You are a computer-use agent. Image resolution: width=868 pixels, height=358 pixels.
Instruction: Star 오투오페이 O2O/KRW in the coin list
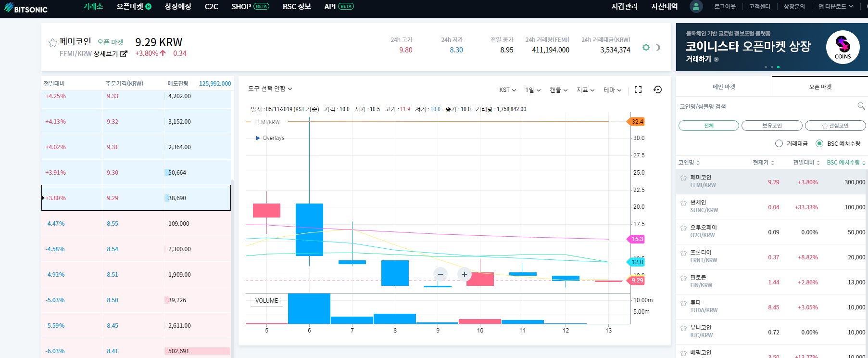pyautogui.click(x=683, y=228)
